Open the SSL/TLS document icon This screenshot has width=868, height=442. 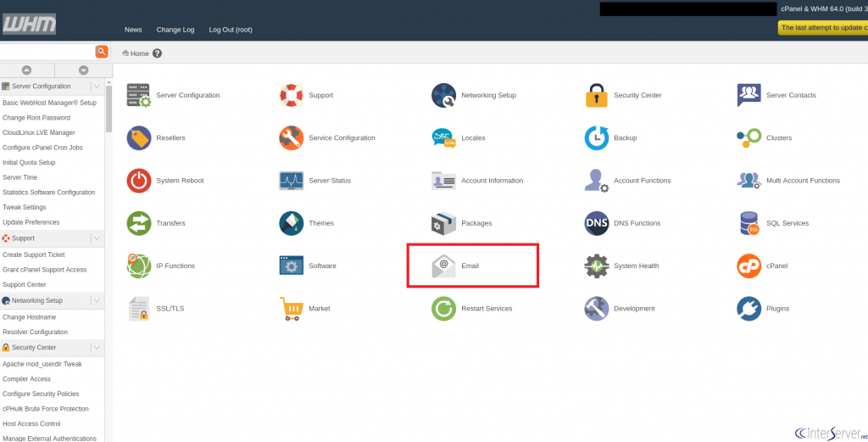(138, 309)
